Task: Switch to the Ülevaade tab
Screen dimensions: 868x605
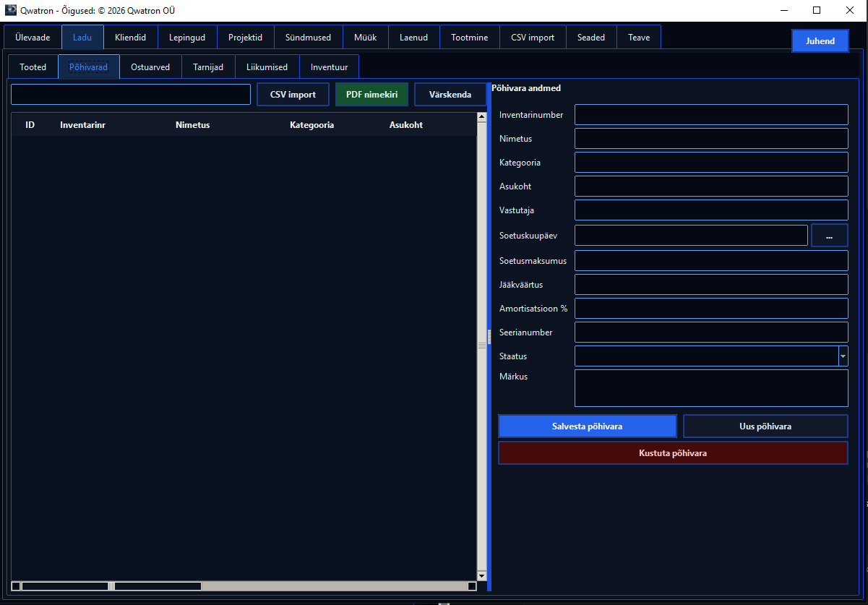Action: click(33, 38)
